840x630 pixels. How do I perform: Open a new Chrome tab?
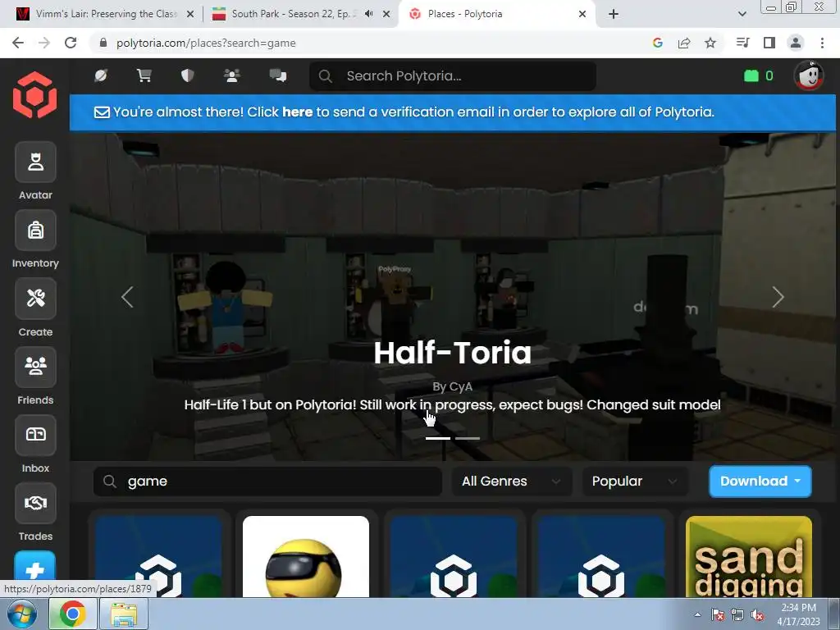pos(614,14)
